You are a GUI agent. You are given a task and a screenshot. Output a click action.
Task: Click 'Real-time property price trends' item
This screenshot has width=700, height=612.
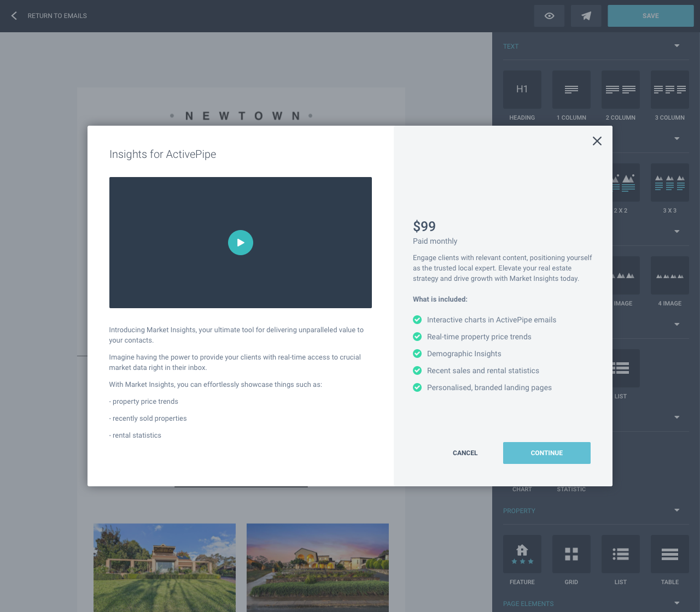[479, 337]
